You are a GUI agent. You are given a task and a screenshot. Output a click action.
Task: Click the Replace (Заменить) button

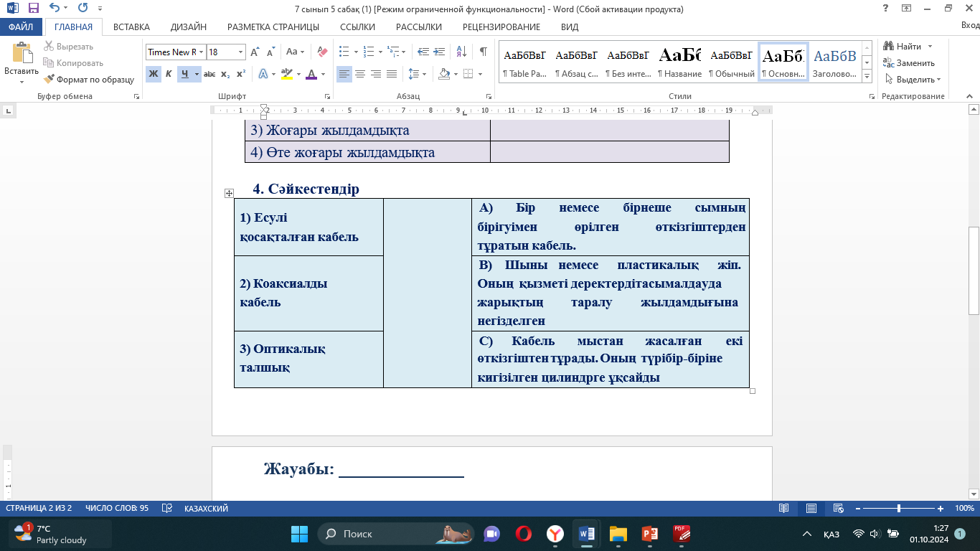pyautogui.click(x=909, y=63)
